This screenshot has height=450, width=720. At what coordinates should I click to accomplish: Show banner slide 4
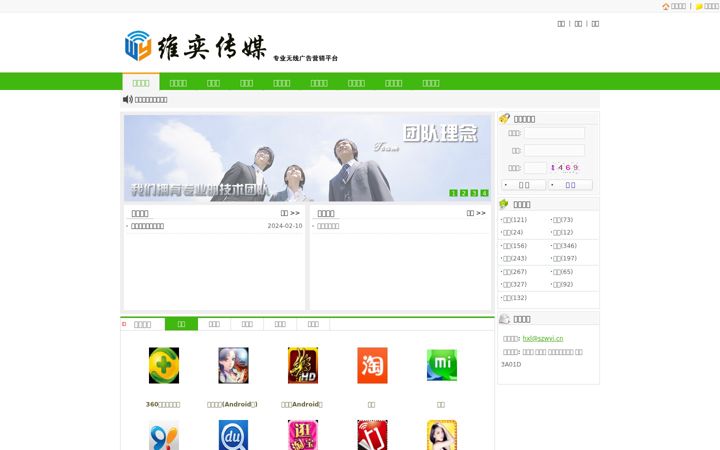(x=484, y=193)
